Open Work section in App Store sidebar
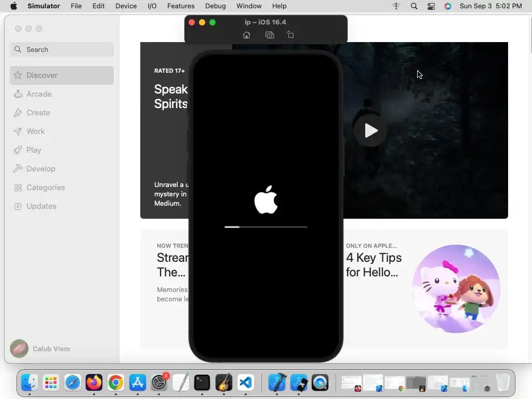 tap(62, 131)
